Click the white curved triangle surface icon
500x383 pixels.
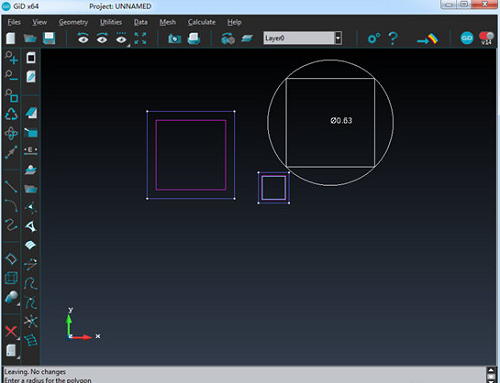pyautogui.click(x=31, y=226)
